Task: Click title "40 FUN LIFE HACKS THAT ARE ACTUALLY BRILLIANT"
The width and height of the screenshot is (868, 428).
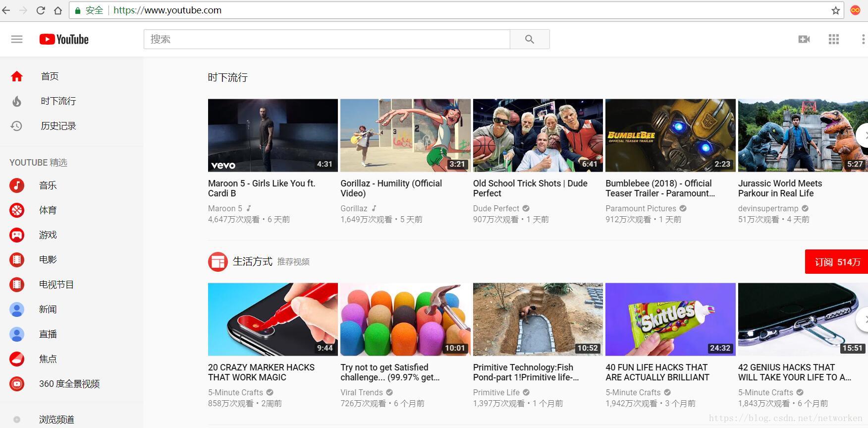Action: point(657,372)
